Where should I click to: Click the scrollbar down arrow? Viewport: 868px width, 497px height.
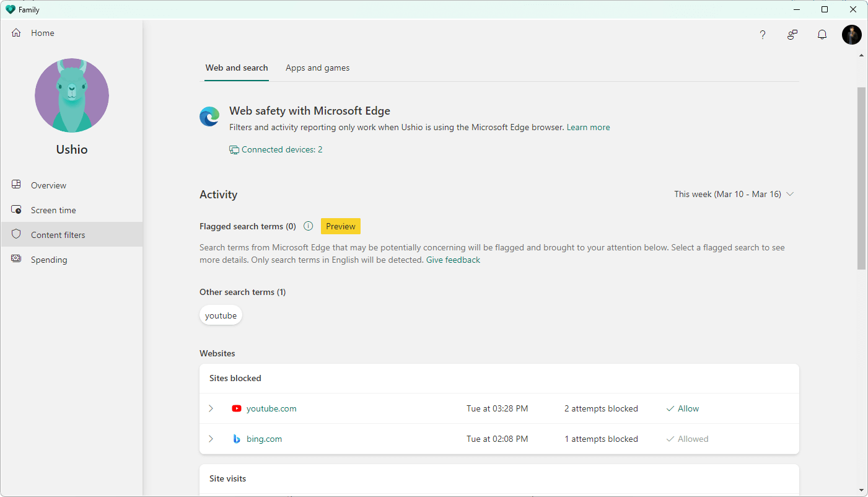[862, 490]
